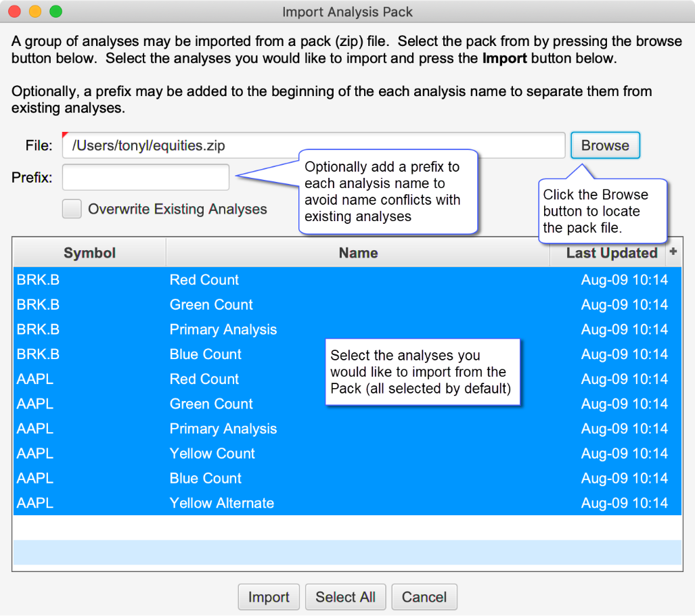Click the Prefix text field
Screen dimensions: 695x616
pyautogui.click(x=145, y=178)
